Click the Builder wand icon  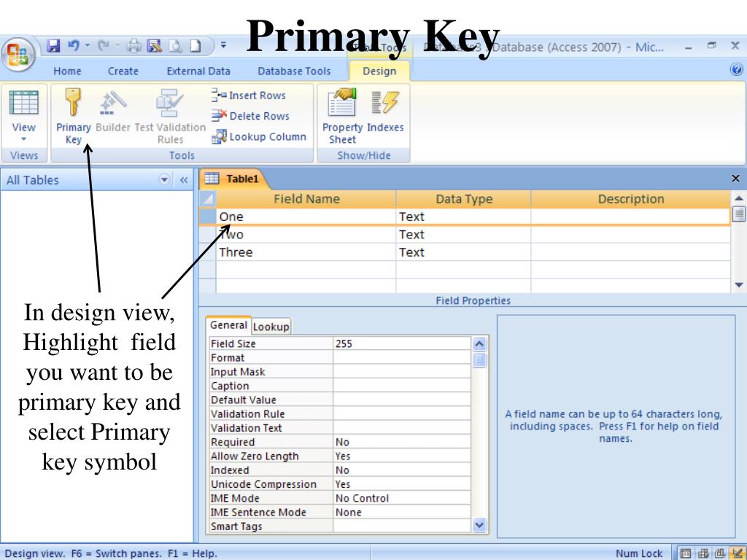point(112,103)
